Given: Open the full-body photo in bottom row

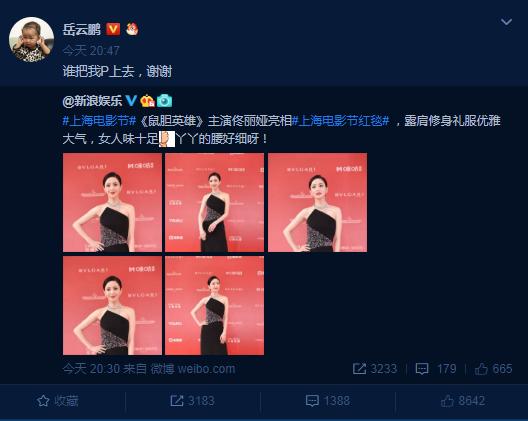Looking at the screenshot, I should pos(214,305).
